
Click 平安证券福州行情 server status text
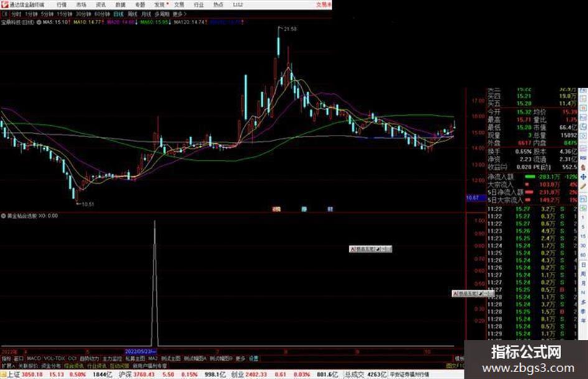tap(409, 375)
